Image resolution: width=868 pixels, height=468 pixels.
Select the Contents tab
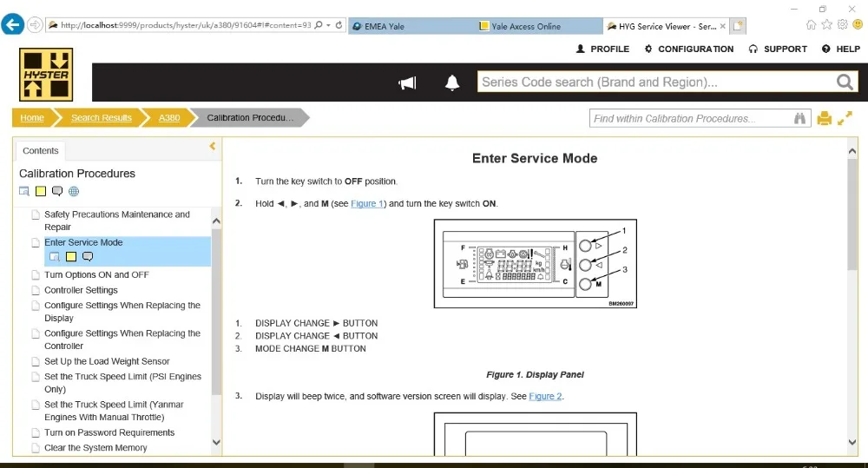coord(41,151)
